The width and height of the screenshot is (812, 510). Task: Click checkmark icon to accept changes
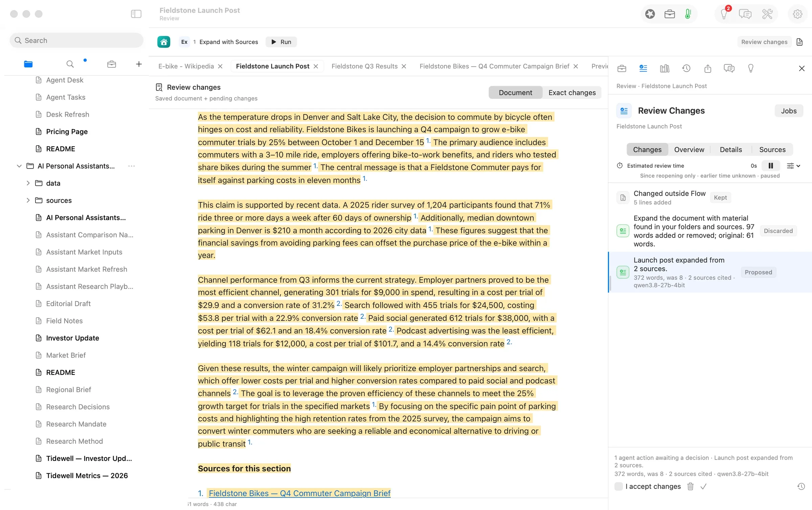click(x=703, y=486)
